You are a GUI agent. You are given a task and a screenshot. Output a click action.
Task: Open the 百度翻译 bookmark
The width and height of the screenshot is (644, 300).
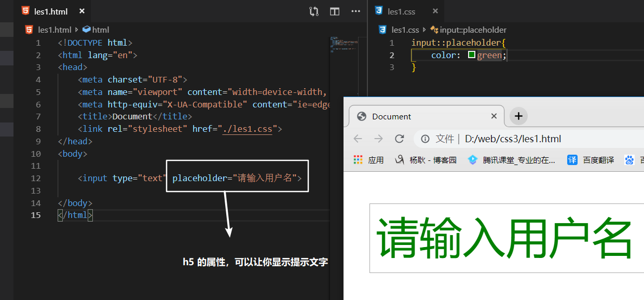[591, 160]
